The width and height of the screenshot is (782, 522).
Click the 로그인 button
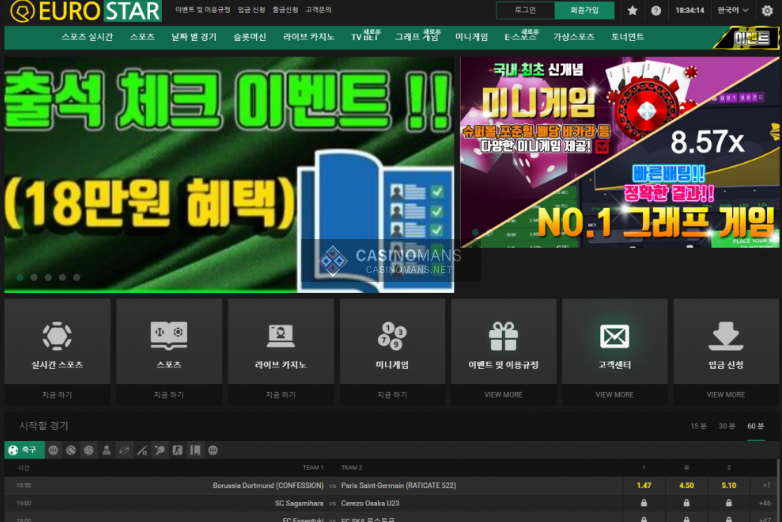click(525, 10)
